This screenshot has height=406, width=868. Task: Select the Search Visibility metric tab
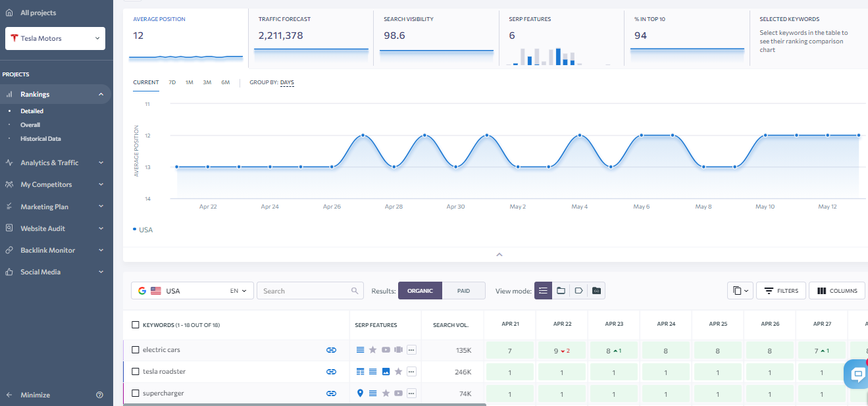click(436, 37)
